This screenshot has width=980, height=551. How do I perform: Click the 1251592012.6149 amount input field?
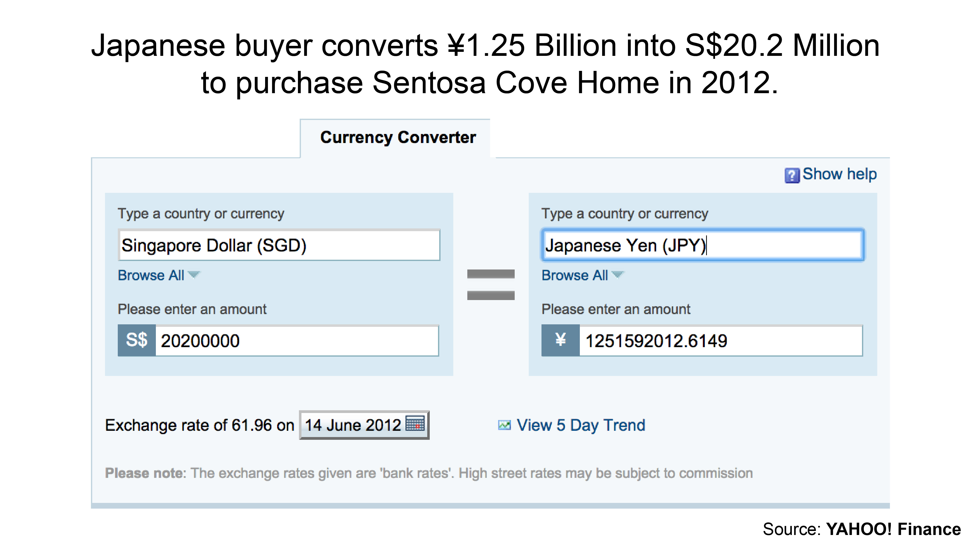tap(721, 340)
